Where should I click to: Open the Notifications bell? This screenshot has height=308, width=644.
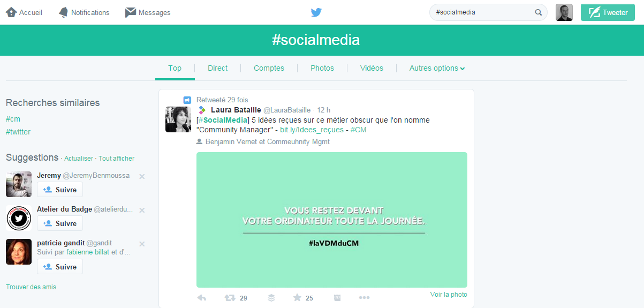[63, 12]
